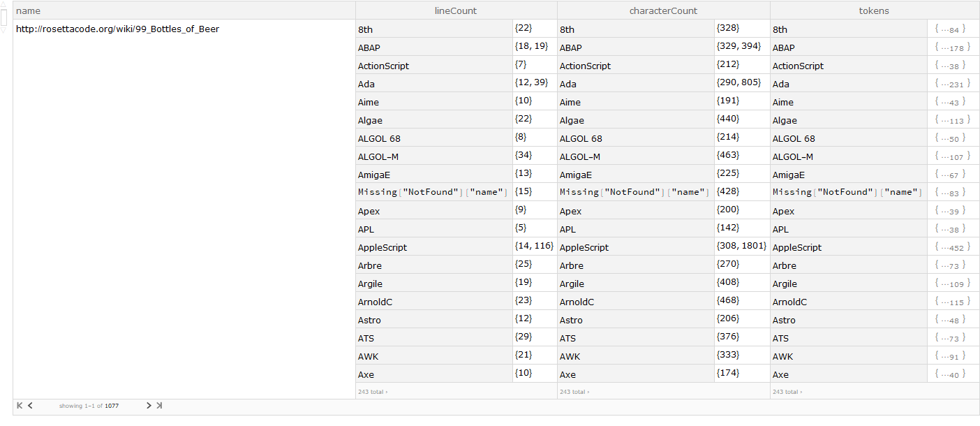This screenshot has width=980, height=426.
Task: Expand the elided 8th tokens value
Action: (x=950, y=29)
